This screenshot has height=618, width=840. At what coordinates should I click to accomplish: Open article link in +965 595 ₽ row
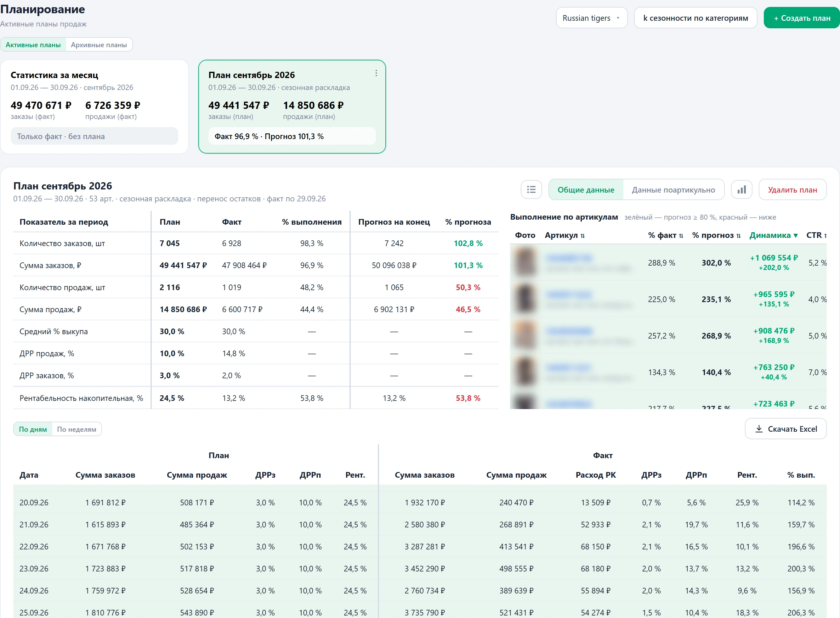pyautogui.click(x=569, y=295)
